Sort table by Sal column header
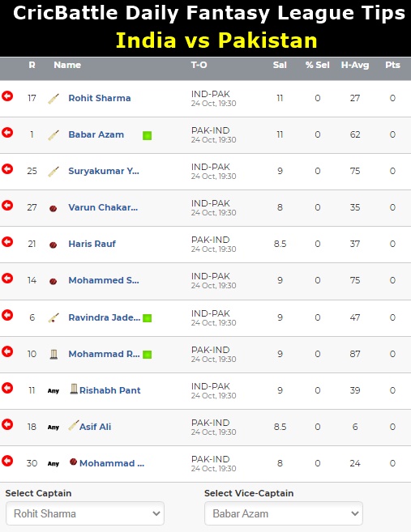Image resolution: width=411 pixels, height=532 pixels. click(280, 65)
